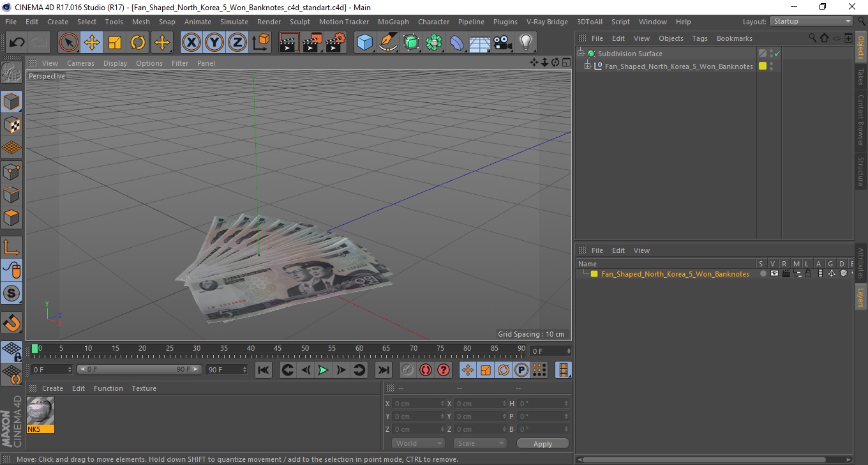The width and height of the screenshot is (868, 465).
Task: Activate the Move tool
Action: tap(92, 43)
